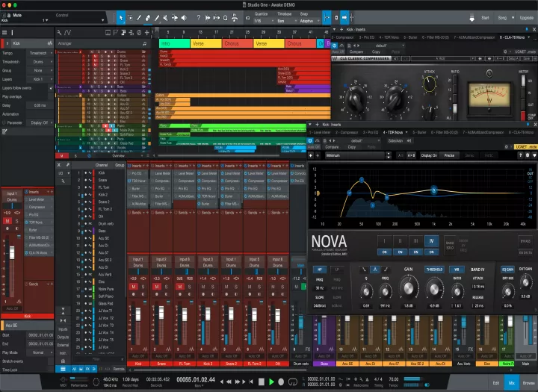This screenshot has height=392, width=538.
Task: Click the Fast Forward button in transport
Action: [237, 382]
